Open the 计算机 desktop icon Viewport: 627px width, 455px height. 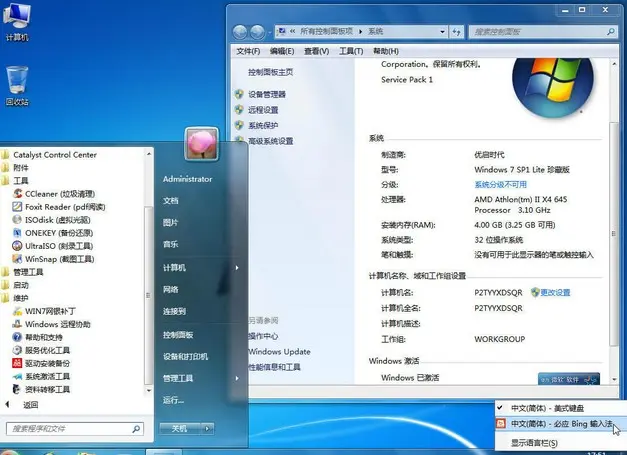coord(17,22)
